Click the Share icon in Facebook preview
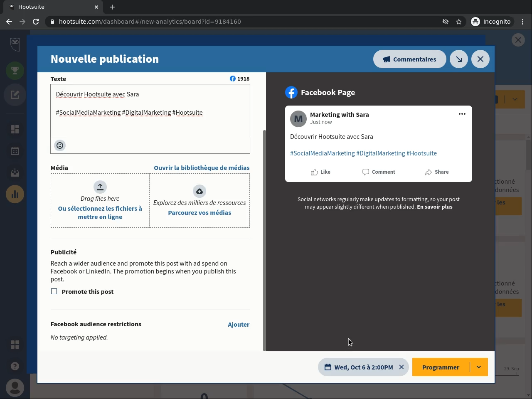The width and height of the screenshot is (532, 399). [429, 172]
